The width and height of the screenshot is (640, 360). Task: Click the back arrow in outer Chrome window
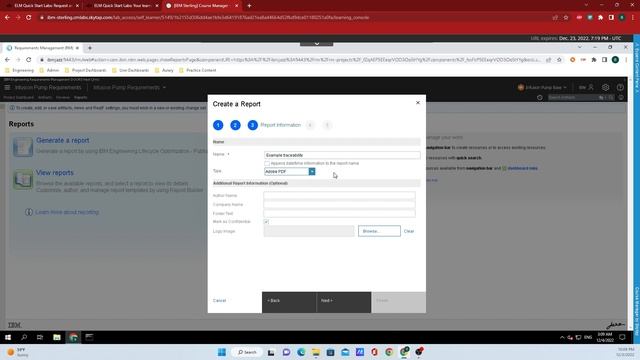pos(7,18)
